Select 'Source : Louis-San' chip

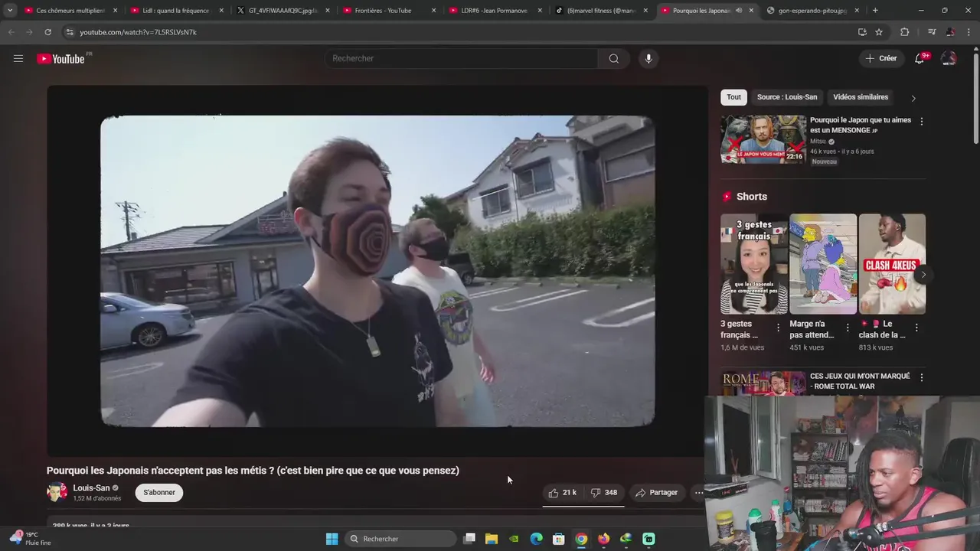tap(787, 97)
